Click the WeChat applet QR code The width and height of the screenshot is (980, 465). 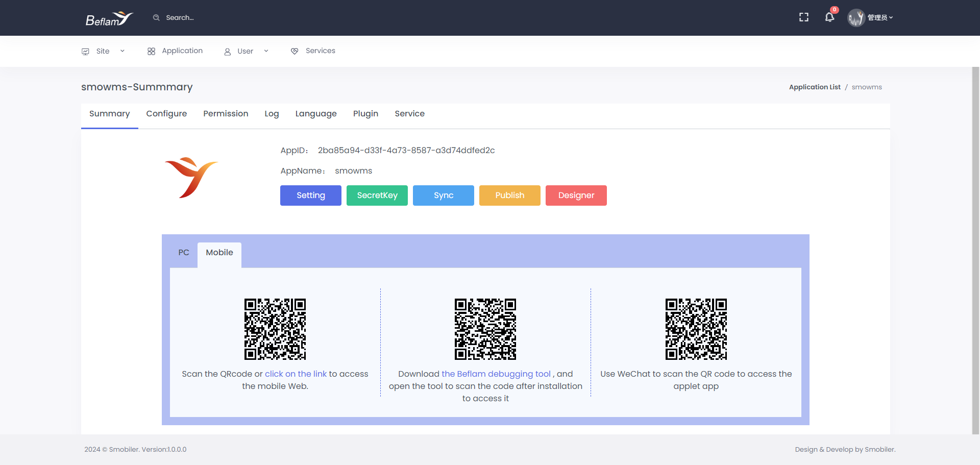pos(696,329)
